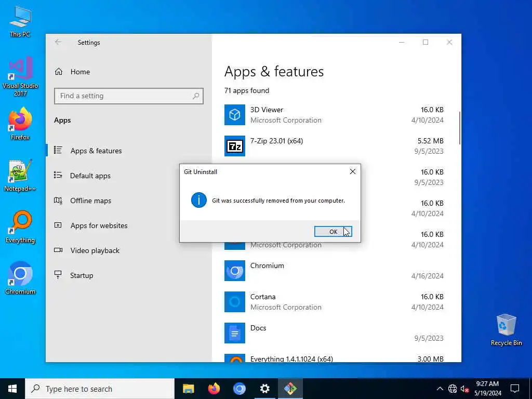Click the Find a setting search box
Viewport: 532px width, 399px height.
pyautogui.click(x=129, y=96)
